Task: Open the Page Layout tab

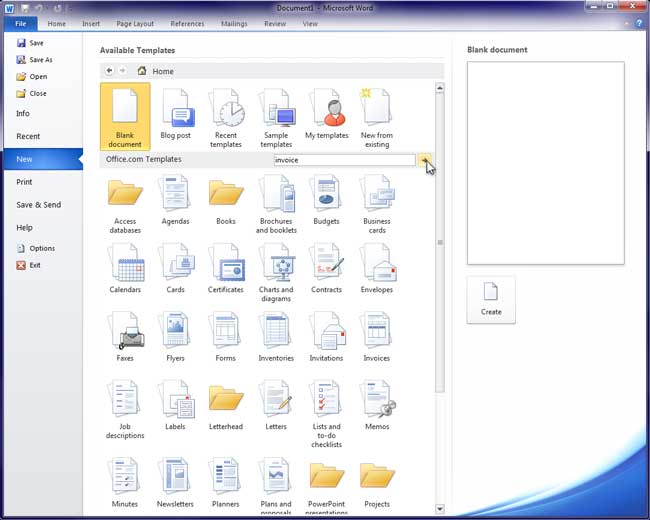Action: [135, 24]
